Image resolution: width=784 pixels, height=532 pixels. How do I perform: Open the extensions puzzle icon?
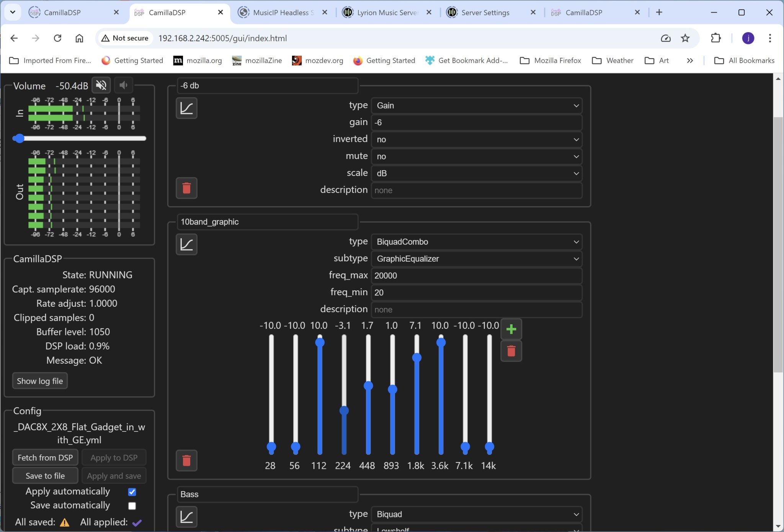click(x=716, y=38)
